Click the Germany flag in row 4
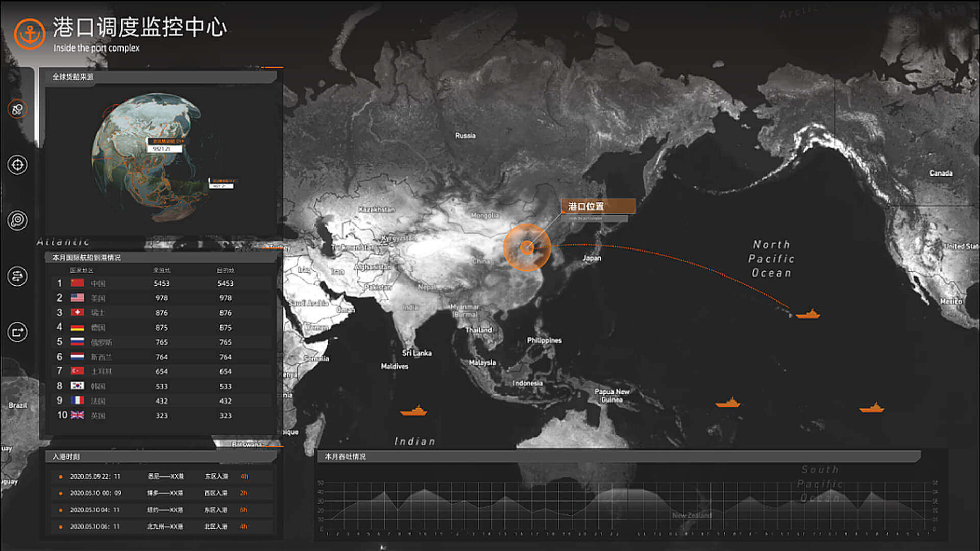 click(77, 327)
